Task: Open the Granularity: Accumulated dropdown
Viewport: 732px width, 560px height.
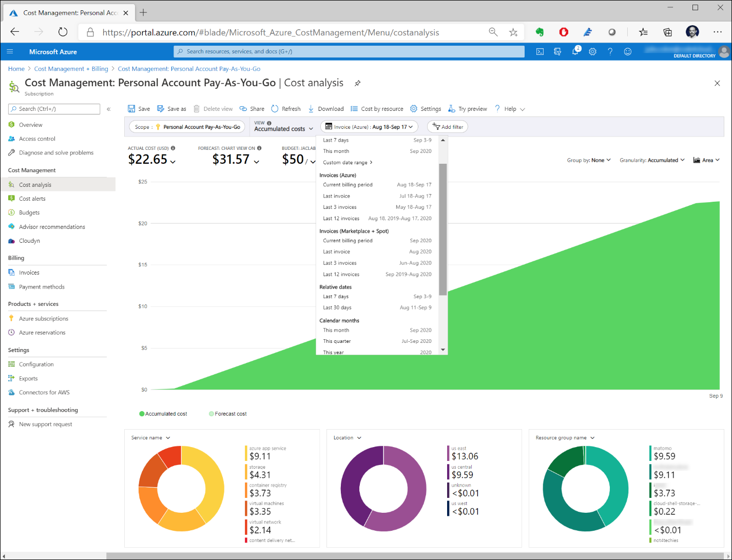Action: pyautogui.click(x=652, y=160)
